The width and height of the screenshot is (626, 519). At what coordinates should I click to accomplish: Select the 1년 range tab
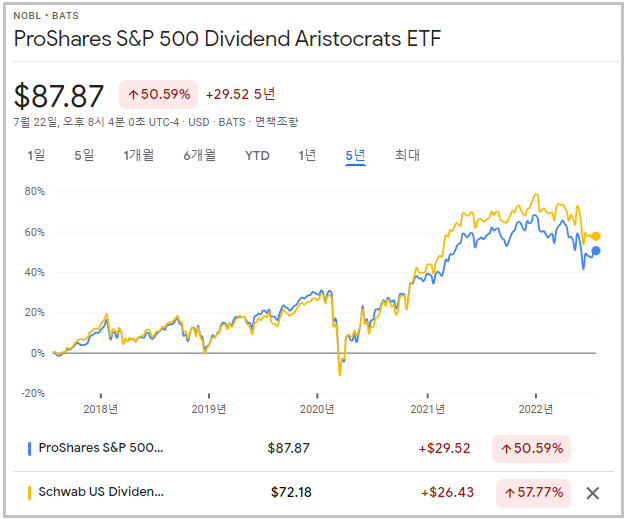[x=307, y=155]
